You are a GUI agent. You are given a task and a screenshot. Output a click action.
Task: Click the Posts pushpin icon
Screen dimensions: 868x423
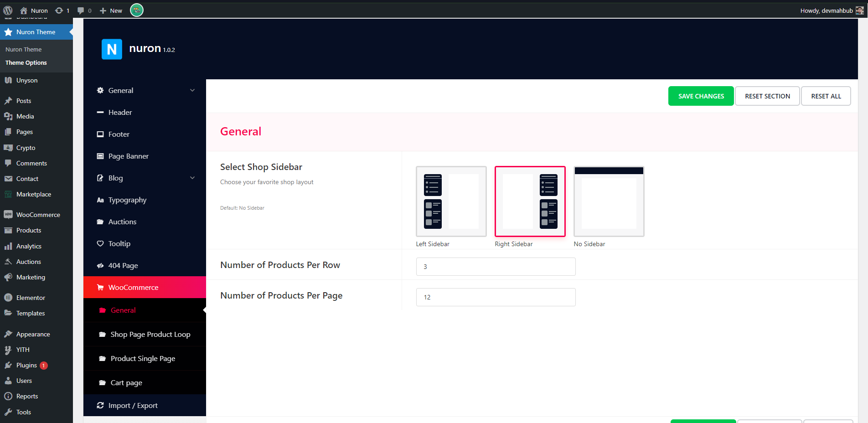pos(8,101)
